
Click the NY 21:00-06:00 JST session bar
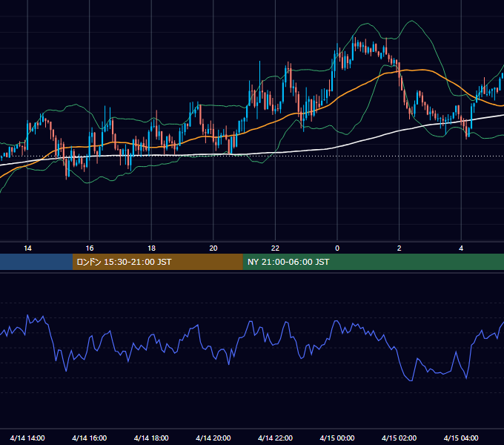[373, 262]
